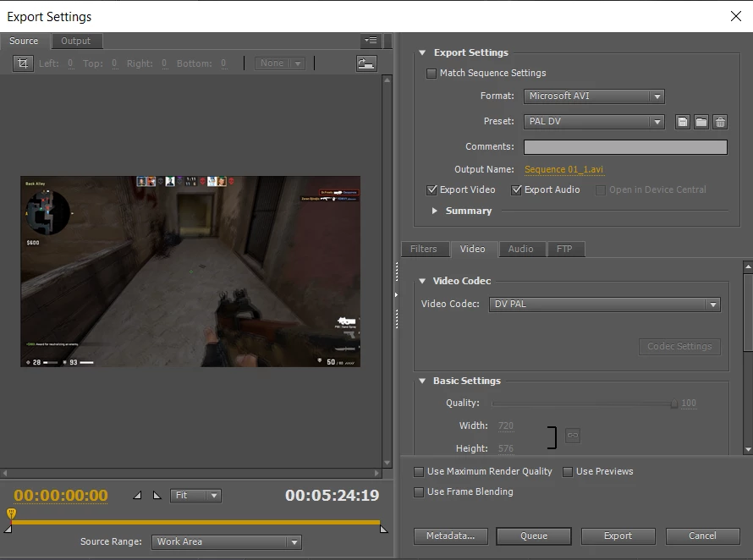Enable Use Frame Blending checkbox

click(x=419, y=492)
